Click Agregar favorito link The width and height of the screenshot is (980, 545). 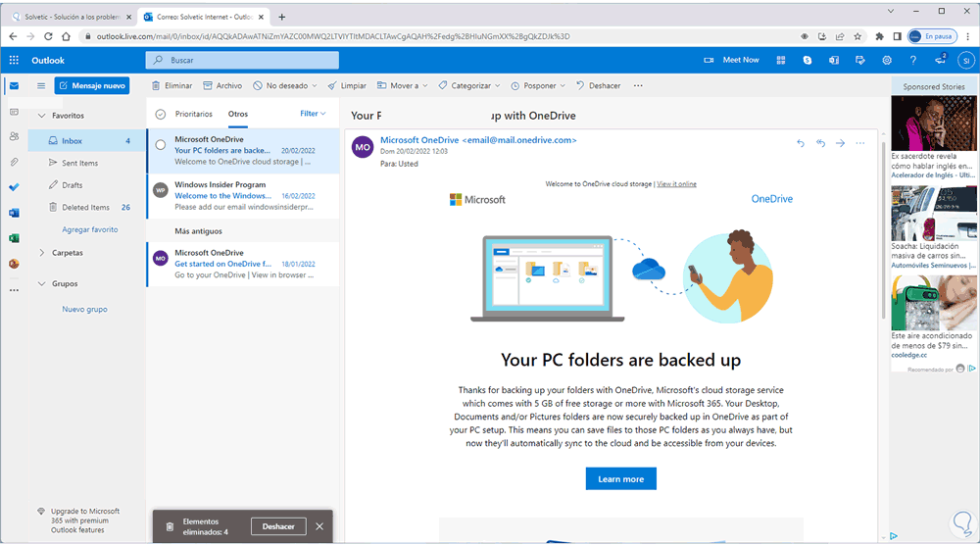click(x=90, y=229)
